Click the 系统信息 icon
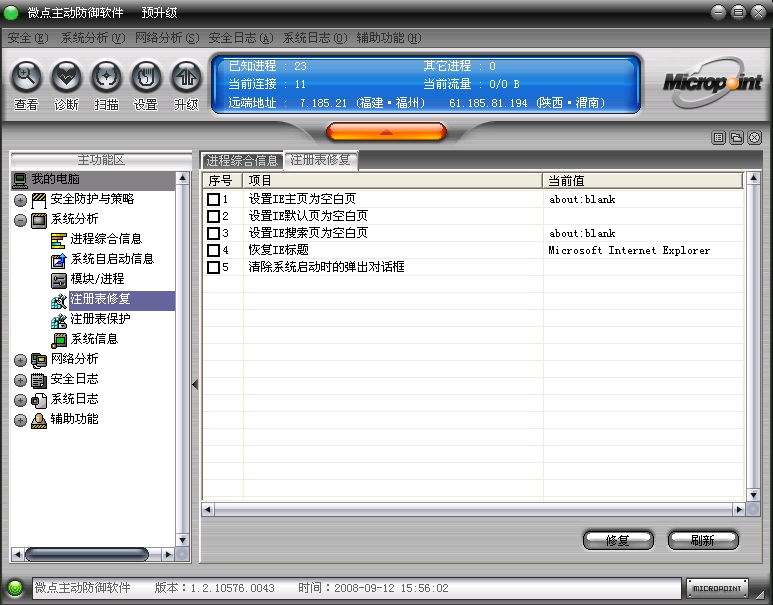The height and width of the screenshot is (605, 773). click(x=59, y=340)
